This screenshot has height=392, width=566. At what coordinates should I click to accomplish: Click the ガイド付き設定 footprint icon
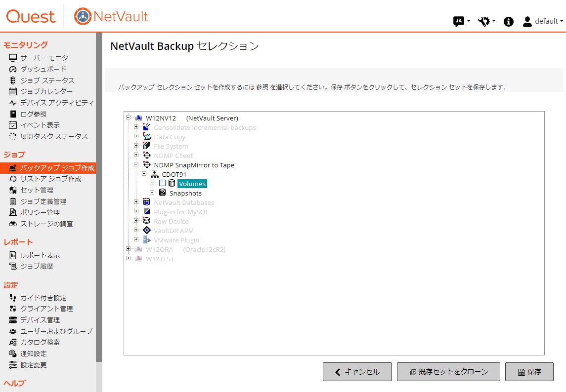13,298
